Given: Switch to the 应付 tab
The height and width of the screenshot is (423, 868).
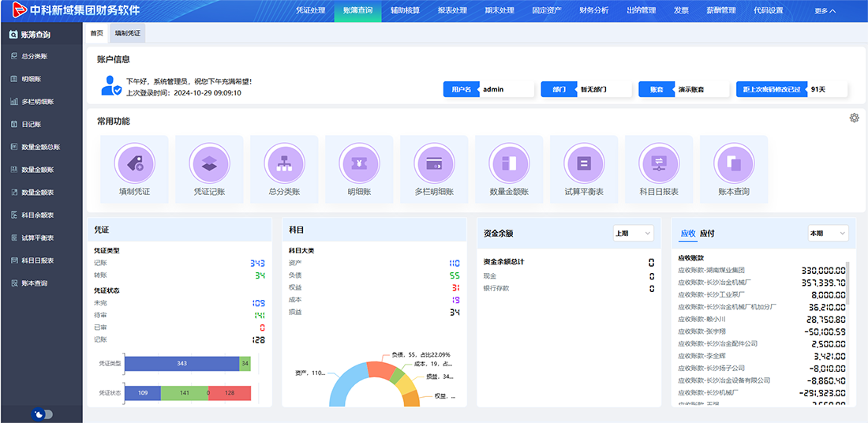Looking at the screenshot, I should pos(707,234).
